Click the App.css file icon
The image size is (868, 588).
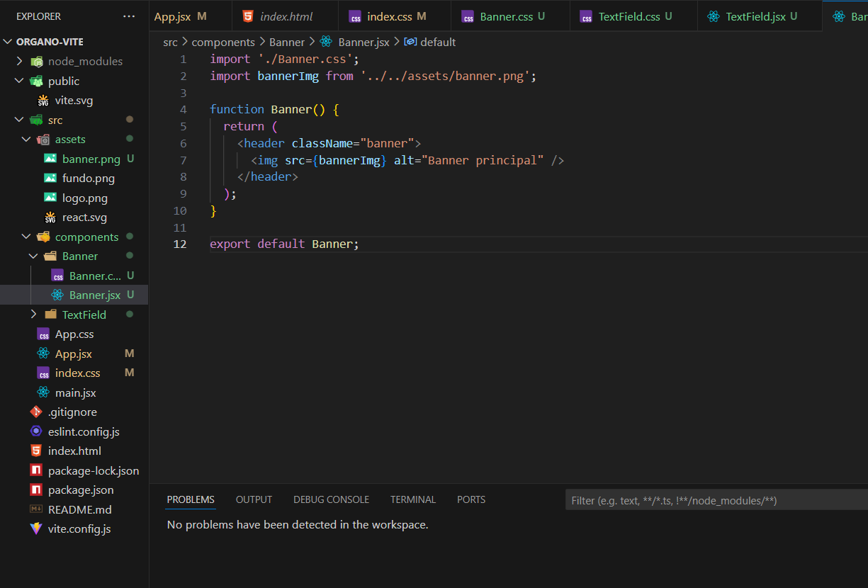point(43,334)
